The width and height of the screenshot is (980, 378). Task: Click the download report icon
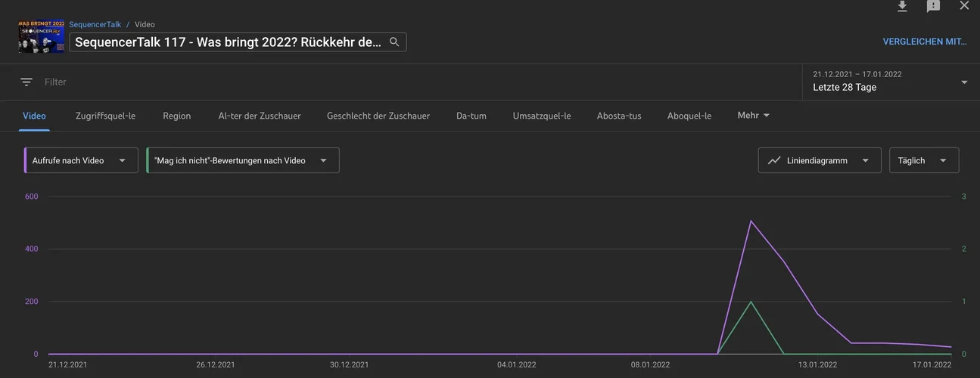[x=902, y=6]
